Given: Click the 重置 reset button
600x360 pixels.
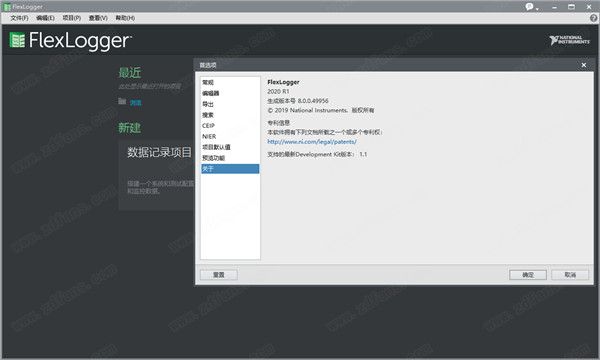Looking at the screenshot, I should coord(218,275).
